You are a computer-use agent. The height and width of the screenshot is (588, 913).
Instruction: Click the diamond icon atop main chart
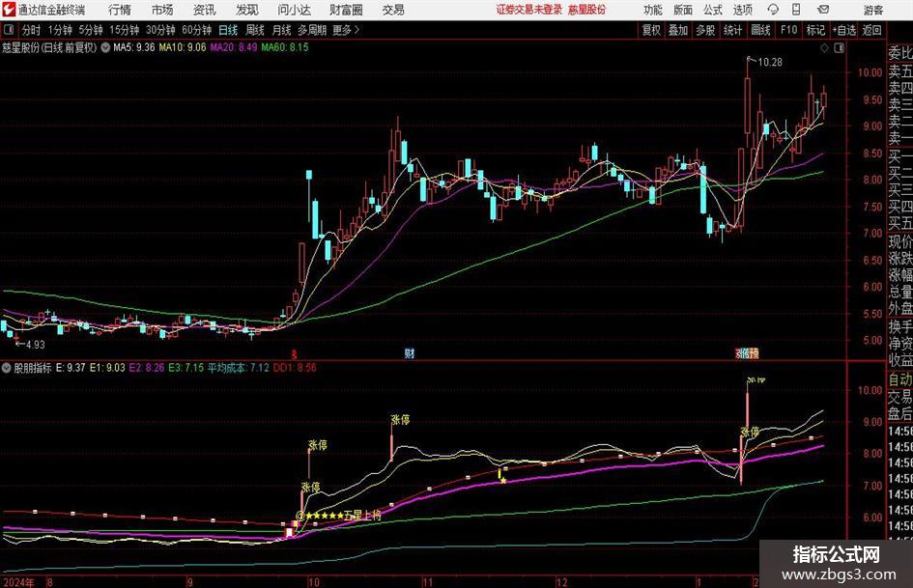click(824, 48)
